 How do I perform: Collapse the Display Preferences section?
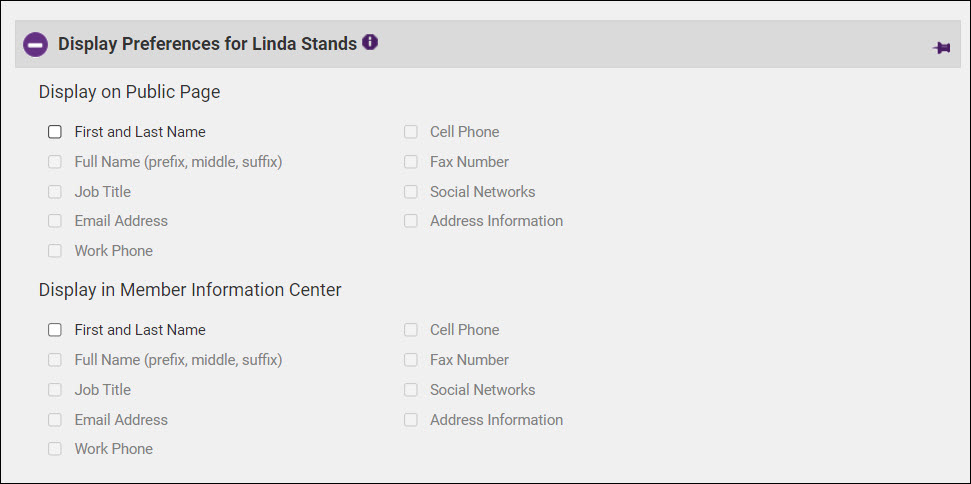point(36,45)
